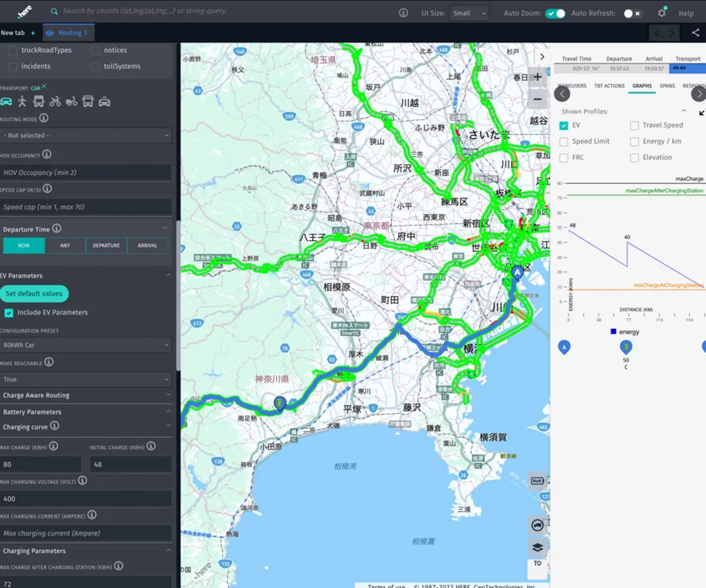Viewport: 706px width, 588px height.
Task: Open the map layers selector
Action: 537,547
